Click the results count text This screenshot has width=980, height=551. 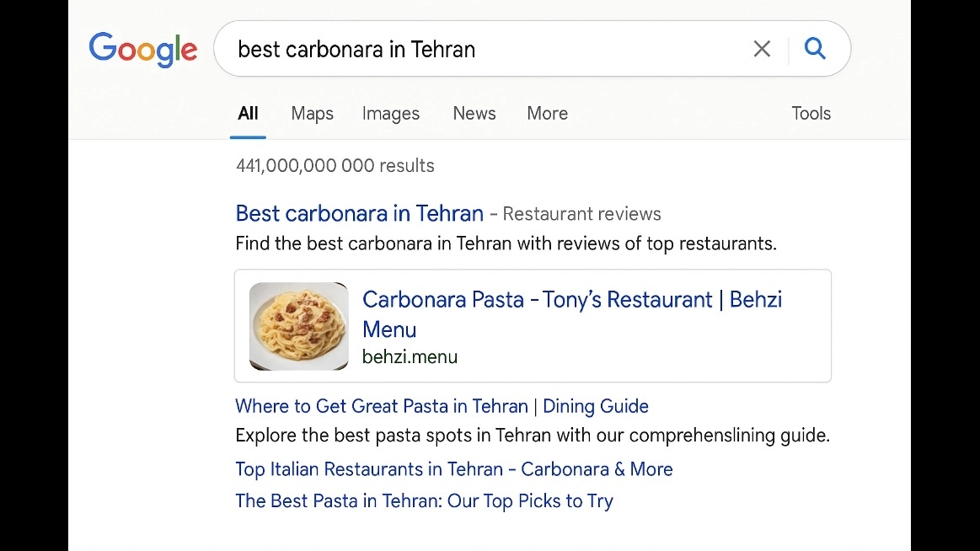click(335, 165)
